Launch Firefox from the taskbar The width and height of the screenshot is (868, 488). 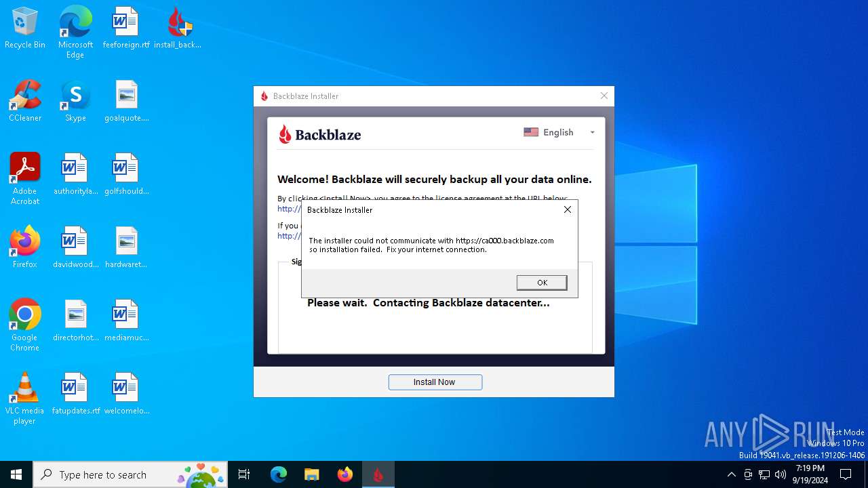pos(345,474)
